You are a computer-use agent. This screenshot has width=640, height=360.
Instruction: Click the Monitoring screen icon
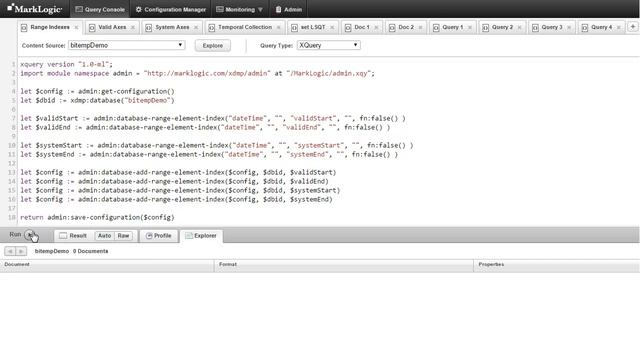[220, 9]
